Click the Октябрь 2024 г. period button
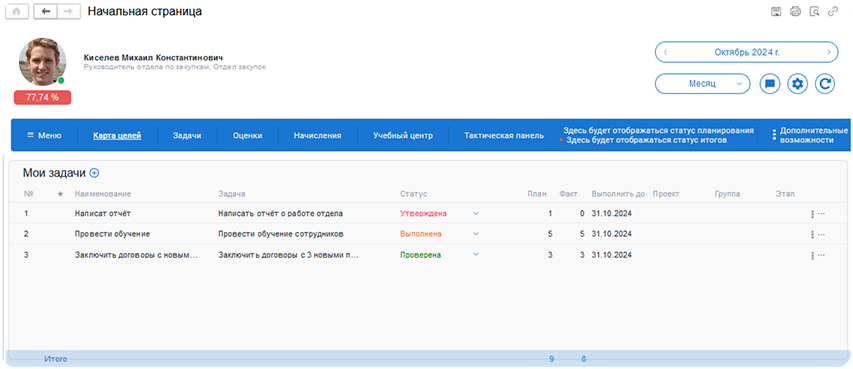Screen dimensions: 853x369 (747, 52)
